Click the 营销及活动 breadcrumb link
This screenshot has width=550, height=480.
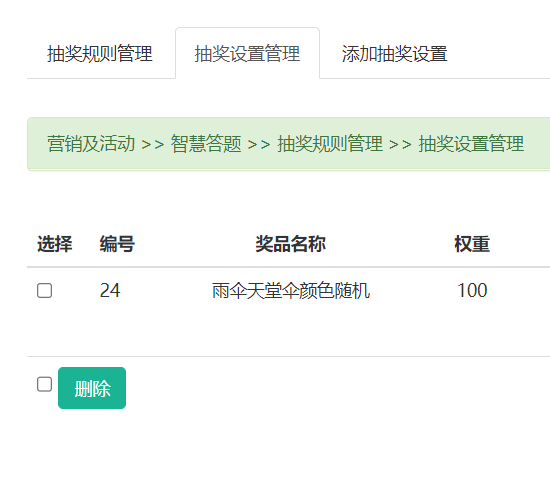tap(91, 144)
